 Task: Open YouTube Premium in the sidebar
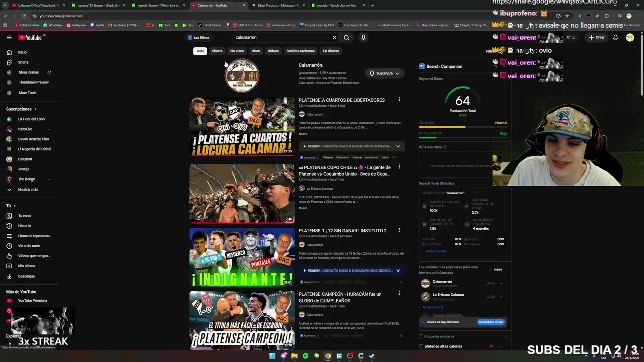32,301
